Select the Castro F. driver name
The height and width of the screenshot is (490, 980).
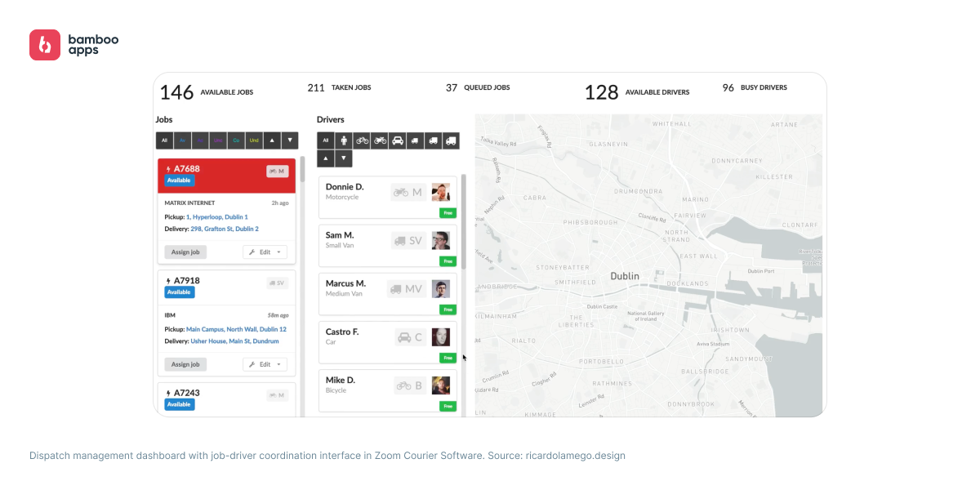pos(342,332)
